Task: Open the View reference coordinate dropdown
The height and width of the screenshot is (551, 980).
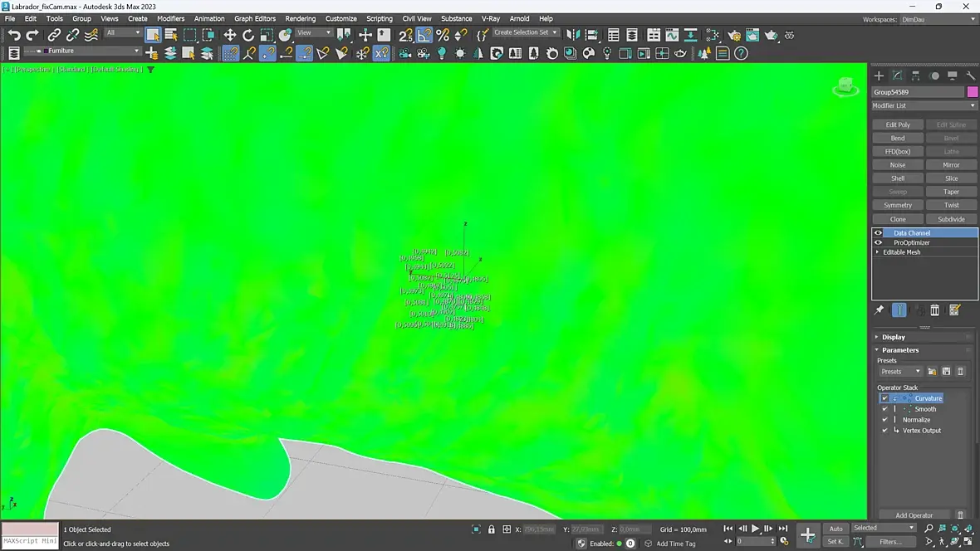Action: point(314,32)
